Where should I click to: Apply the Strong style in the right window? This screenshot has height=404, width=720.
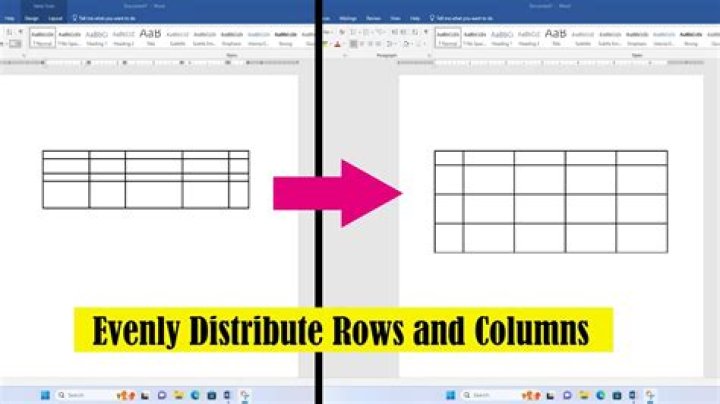point(691,38)
